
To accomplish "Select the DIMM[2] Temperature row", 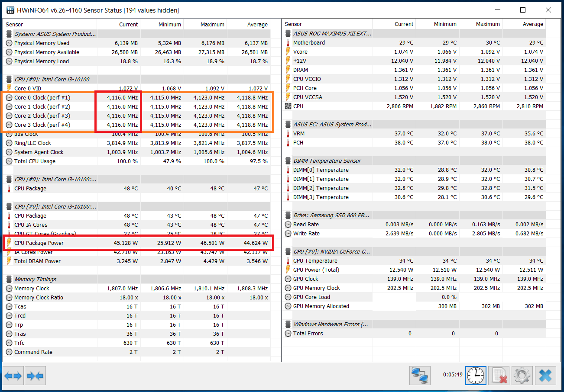I will pos(415,188).
